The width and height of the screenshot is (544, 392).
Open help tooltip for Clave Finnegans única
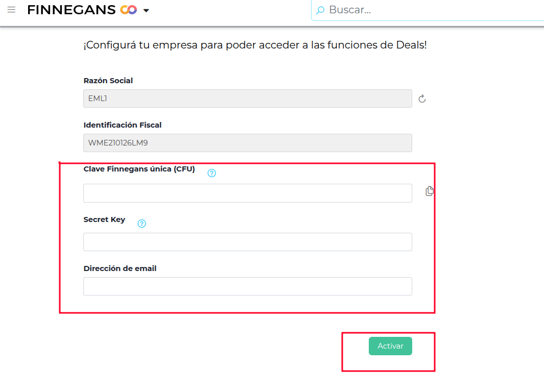point(212,173)
